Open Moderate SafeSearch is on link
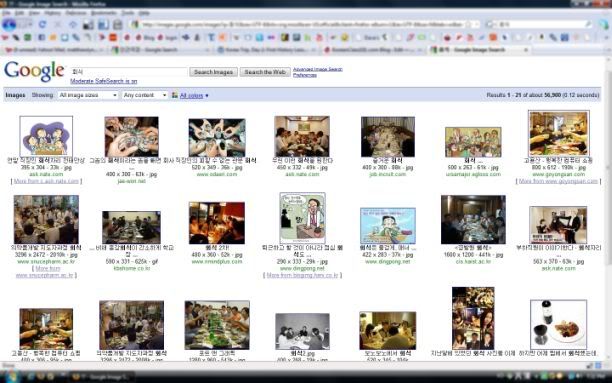The height and width of the screenshot is (383, 612). click(x=103, y=81)
